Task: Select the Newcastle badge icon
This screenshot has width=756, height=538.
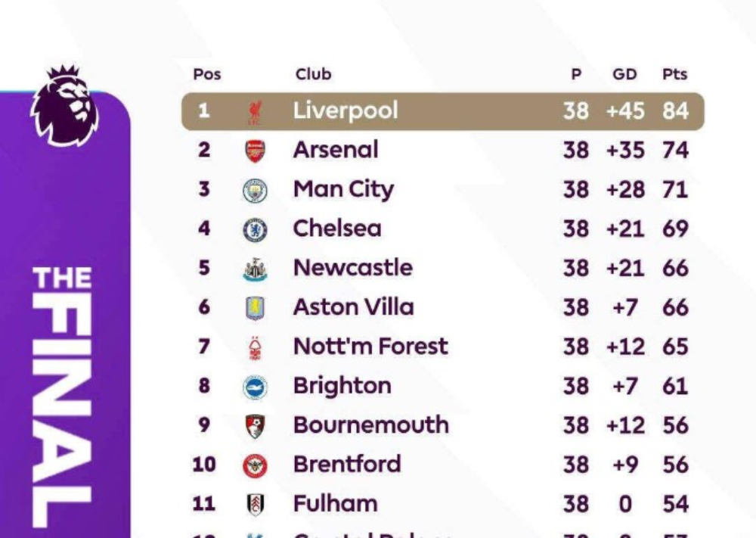Action: pyautogui.click(x=255, y=269)
